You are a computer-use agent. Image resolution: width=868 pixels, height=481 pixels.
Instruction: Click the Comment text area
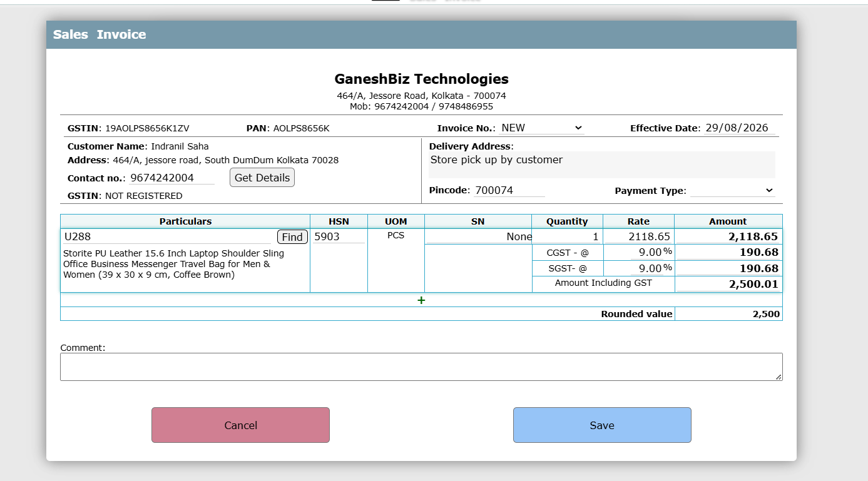[x=421, y=367]
